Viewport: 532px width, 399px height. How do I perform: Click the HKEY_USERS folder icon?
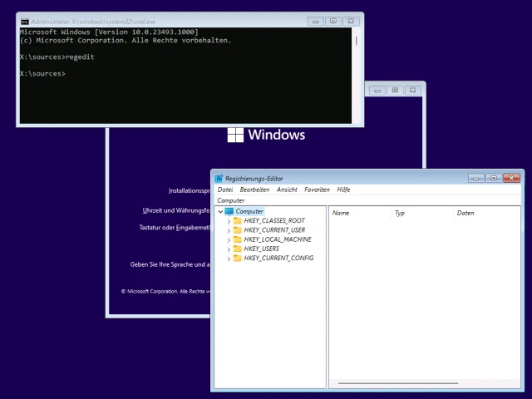click(x=238, y=249)
